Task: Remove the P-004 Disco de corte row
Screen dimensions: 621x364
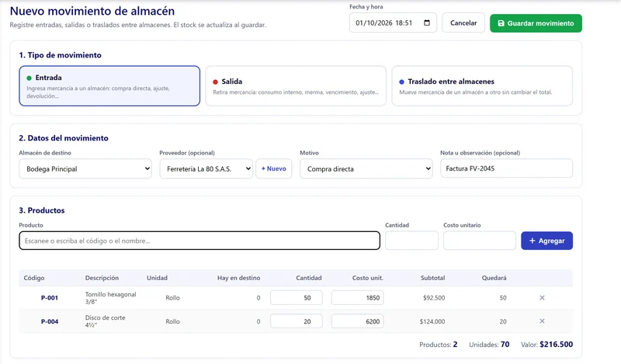Action: pos(542,321)
